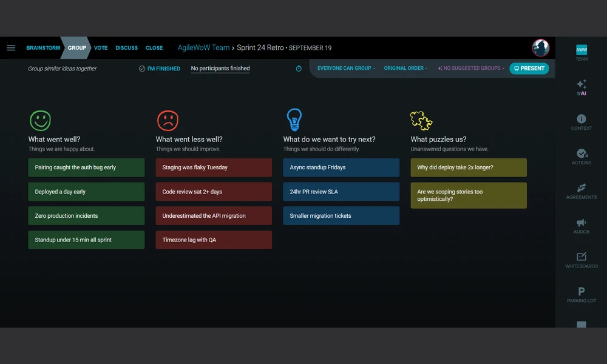
Task: Click the yellow puzzle pieces icon
Action: point(421,120)
